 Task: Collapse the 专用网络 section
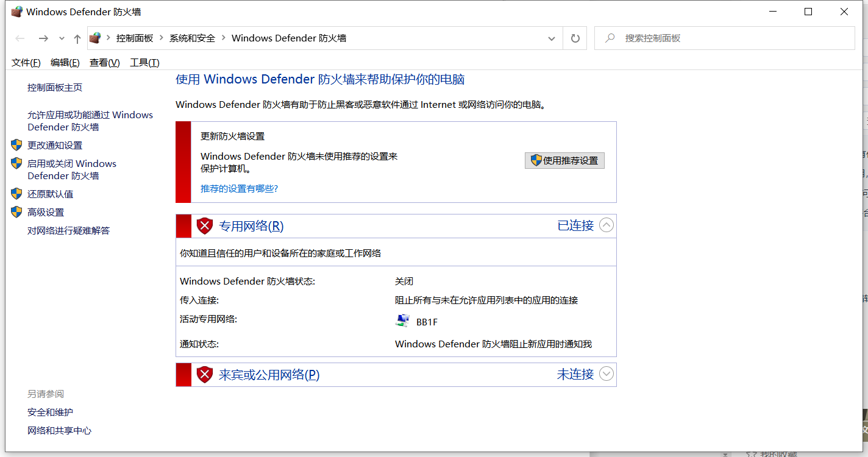point(606,225)
